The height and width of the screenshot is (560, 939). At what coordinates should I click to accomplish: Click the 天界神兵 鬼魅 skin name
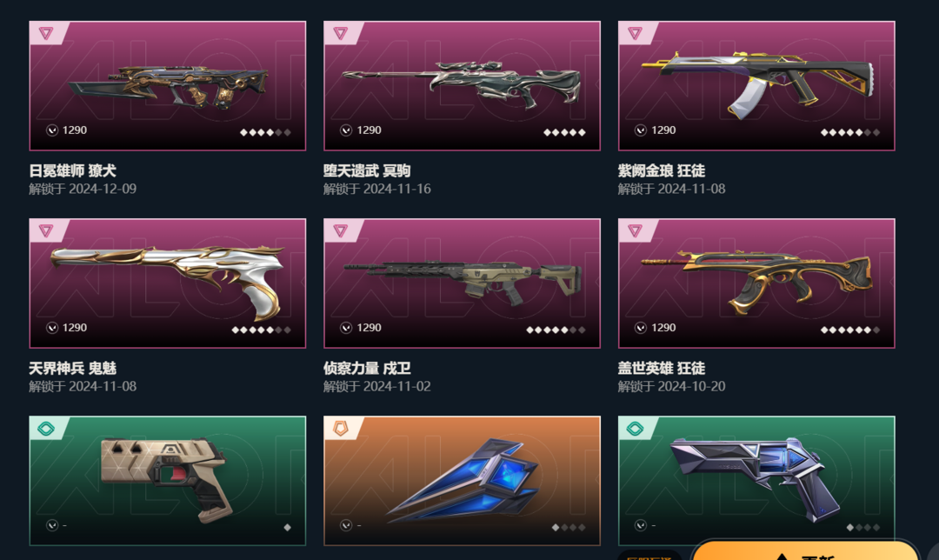72,369
